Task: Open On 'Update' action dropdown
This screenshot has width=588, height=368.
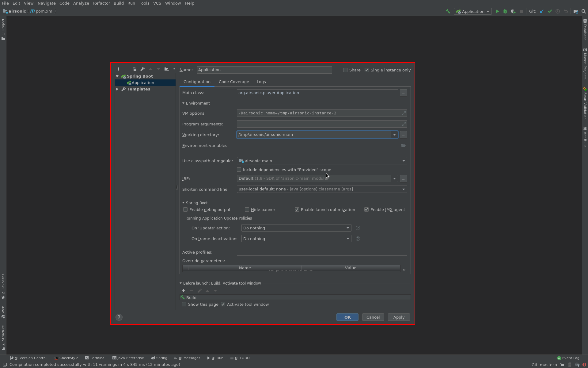Action: click(x=296, y=228)
